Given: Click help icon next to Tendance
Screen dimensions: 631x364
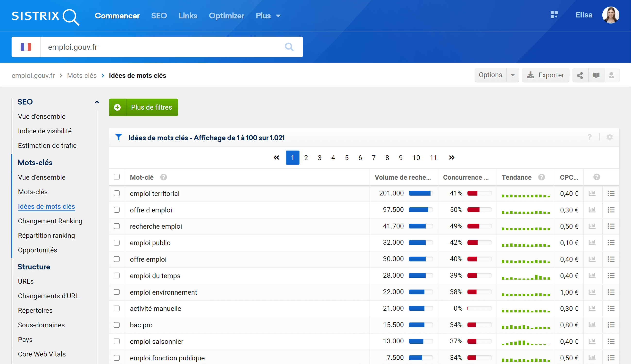Looking at the screenshot, I should click(x=541, y=177).
